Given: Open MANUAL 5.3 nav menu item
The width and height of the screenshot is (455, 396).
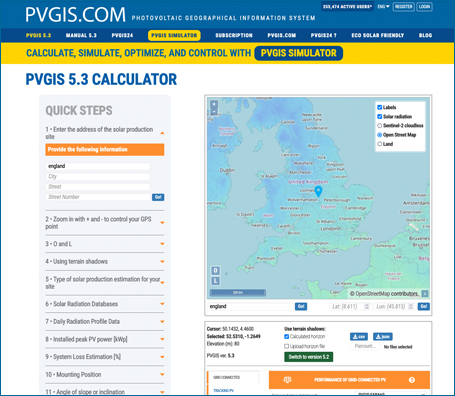Looking at the screenshot, I should (x=81, y=35).
